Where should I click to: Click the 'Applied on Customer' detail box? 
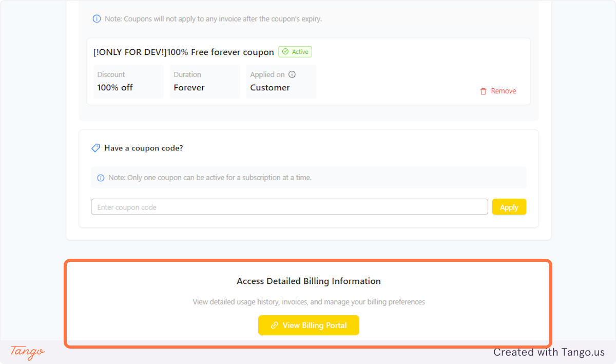point(281,81)
